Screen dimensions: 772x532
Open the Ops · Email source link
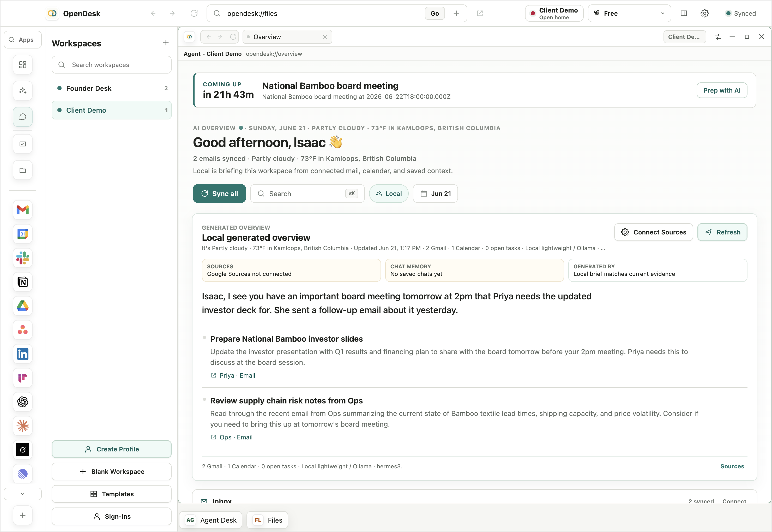[232, 437]
